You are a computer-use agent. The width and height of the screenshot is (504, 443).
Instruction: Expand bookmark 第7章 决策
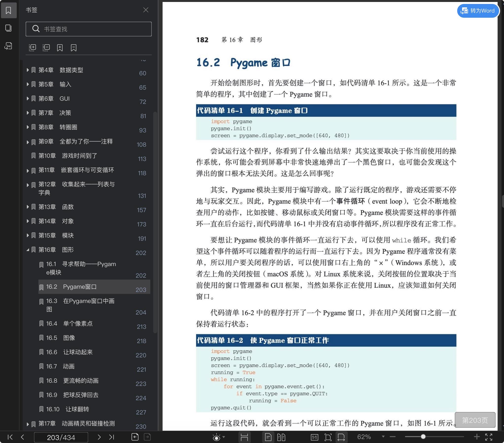tap(28, 113)
